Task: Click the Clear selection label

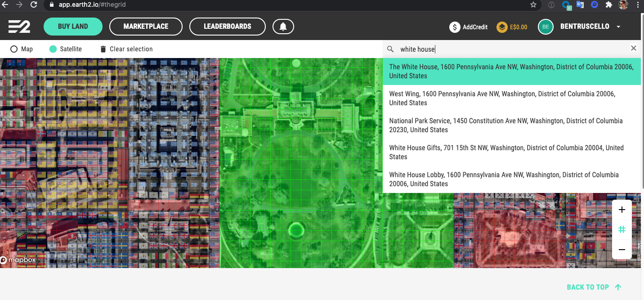Action: pyautogui.click(x=131, y=49)
